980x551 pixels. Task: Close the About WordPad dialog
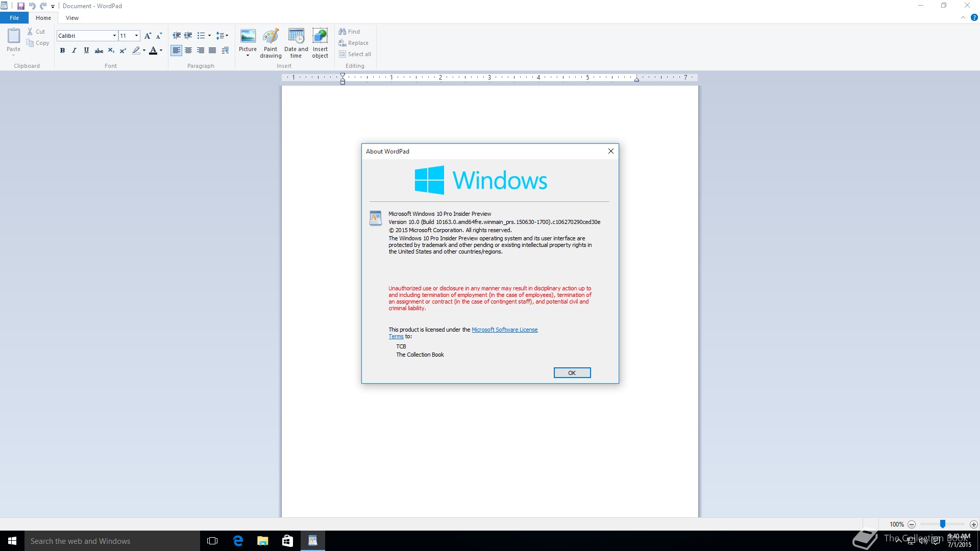[611, 151]
